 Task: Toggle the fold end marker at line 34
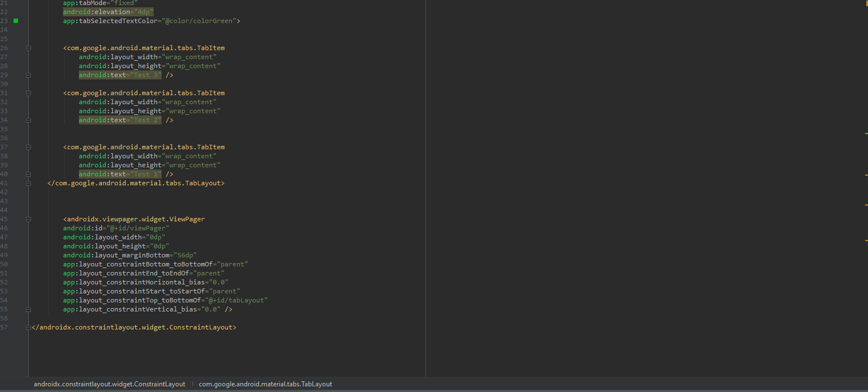[x=28, y=120]
